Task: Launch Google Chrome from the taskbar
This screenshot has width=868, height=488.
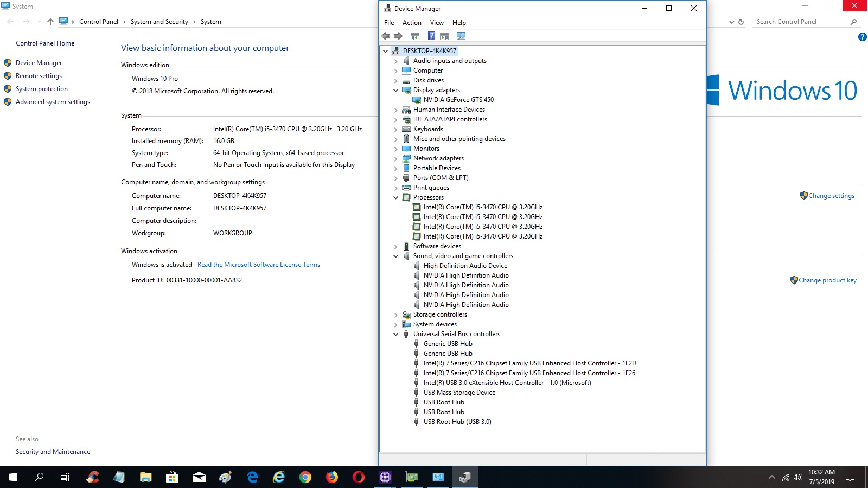Action: click(305, 477)
